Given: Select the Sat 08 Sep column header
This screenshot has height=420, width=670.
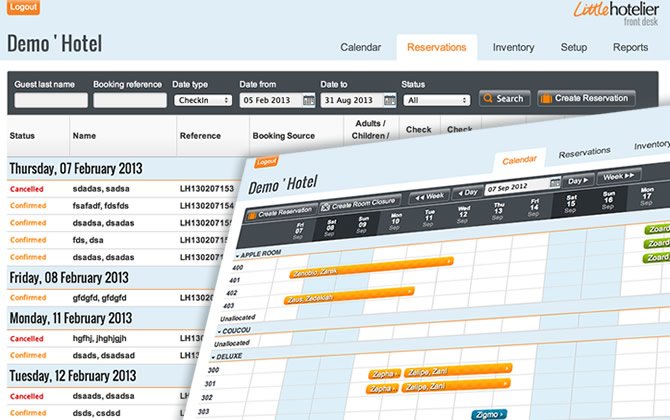Looking at the screenshot, I should pos(331,229).
